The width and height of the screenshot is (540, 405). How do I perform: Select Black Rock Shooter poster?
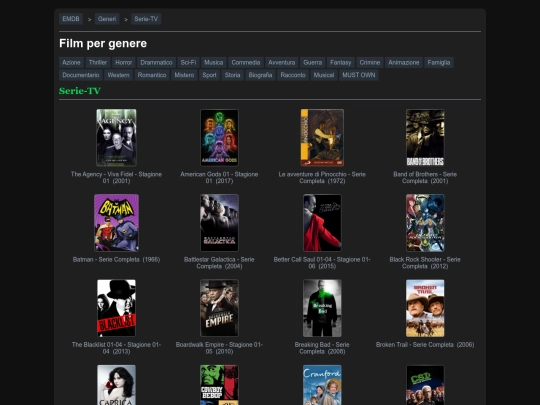425,223
